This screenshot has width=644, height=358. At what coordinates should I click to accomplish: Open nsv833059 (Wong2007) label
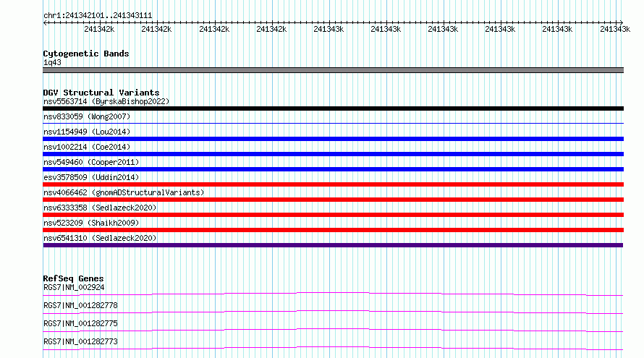[87, 116]
